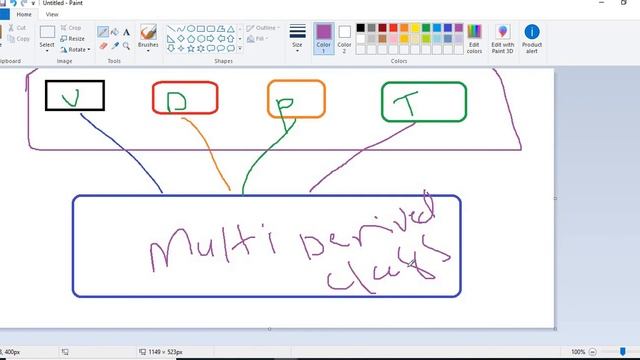Click the rectangular Select tool icon
This screenshot has height=360, width=640.
pos(47,32)
